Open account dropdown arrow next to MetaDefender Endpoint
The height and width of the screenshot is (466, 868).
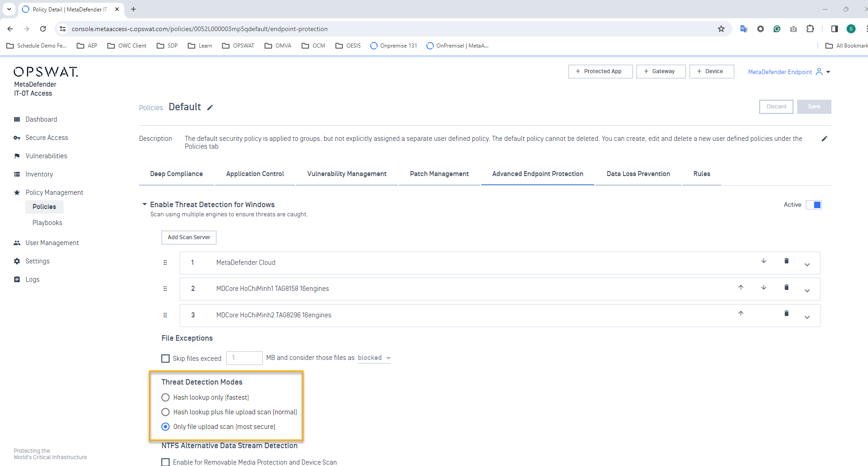coord(828,72)
